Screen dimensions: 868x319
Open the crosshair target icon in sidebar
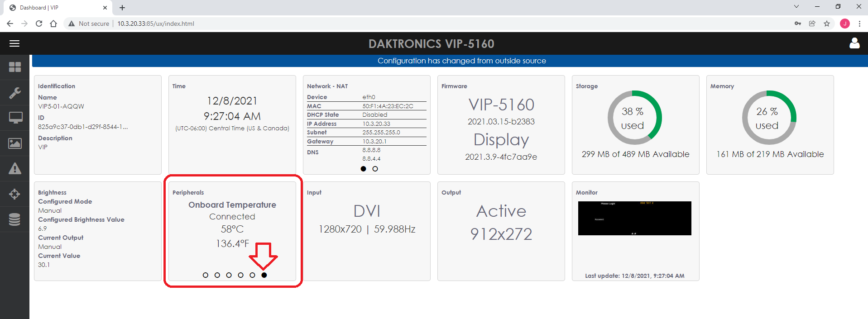click(14, 194)
